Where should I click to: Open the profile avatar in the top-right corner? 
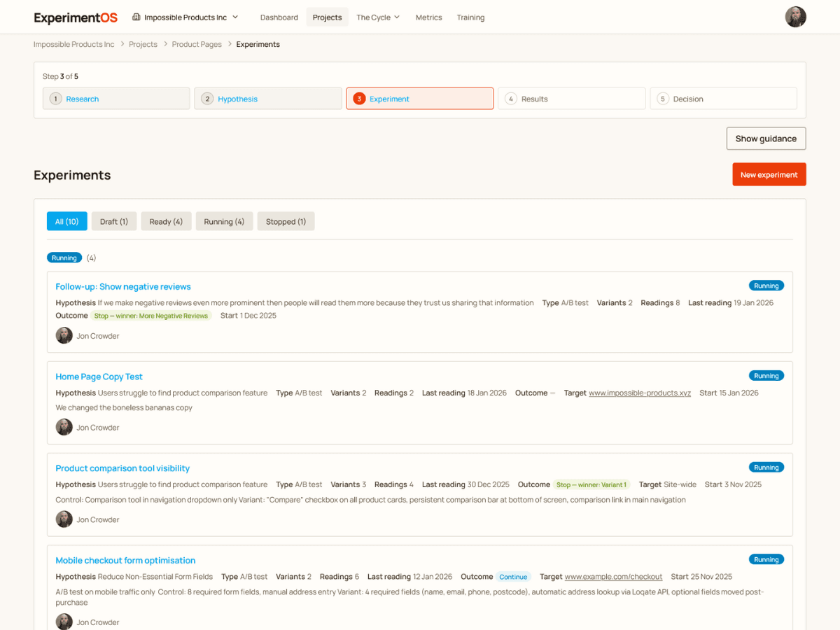click(x=796, y=17)
